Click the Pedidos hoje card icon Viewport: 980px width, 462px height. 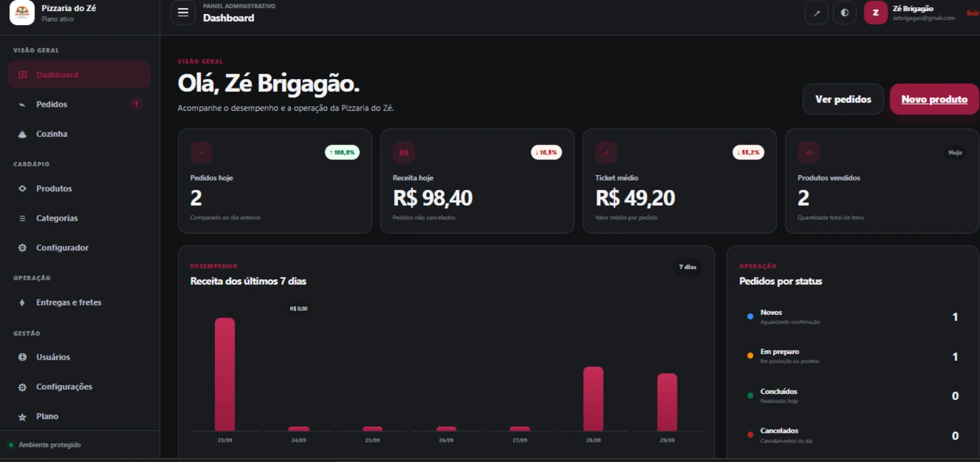click(202, 153)
